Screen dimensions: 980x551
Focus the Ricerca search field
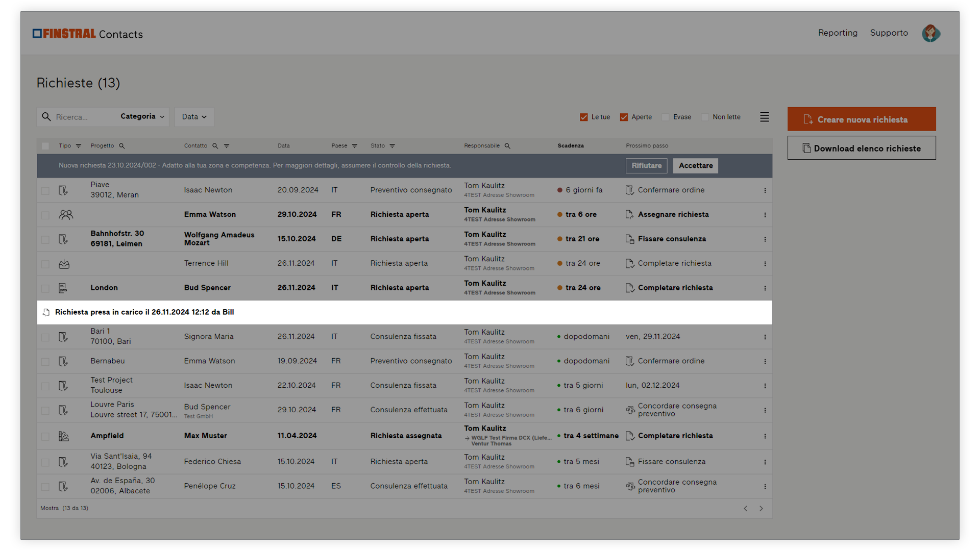pyautogui.click(x=84, y=117)
